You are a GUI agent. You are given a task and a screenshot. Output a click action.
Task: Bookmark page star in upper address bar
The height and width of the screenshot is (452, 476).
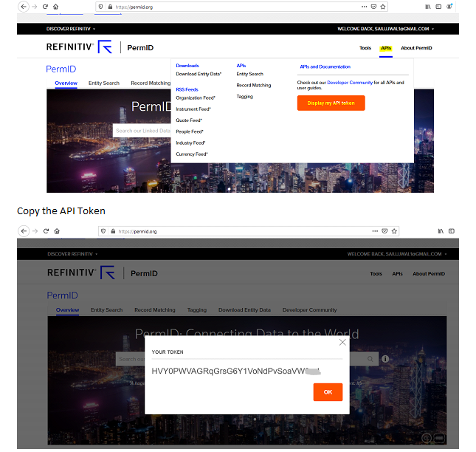click(x=383, y=7)
